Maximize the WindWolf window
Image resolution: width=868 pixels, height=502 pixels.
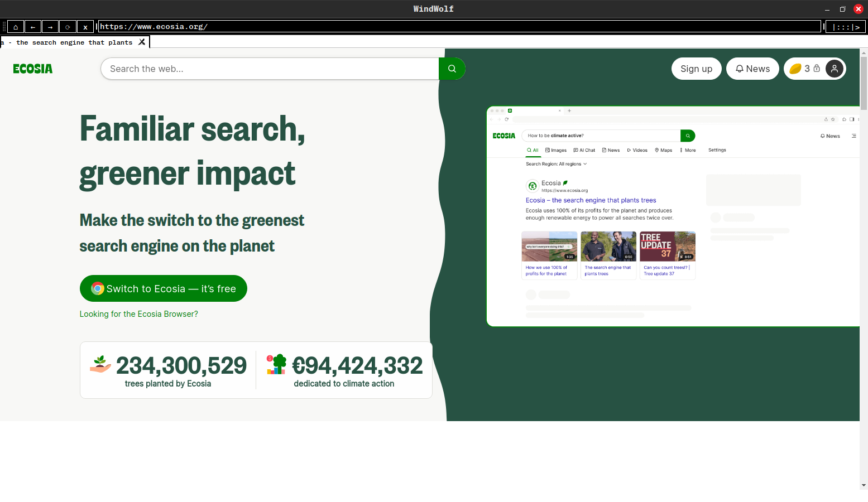[842, 9]
